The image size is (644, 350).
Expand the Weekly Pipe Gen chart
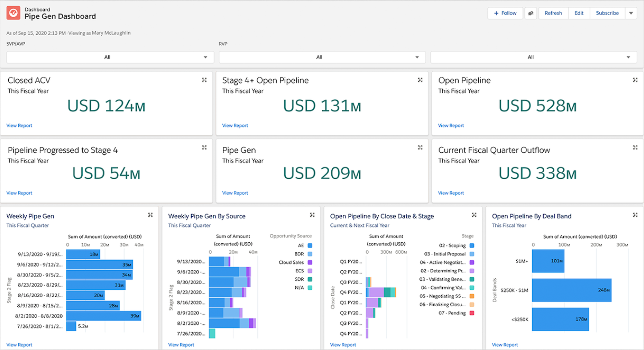point(150,215)
